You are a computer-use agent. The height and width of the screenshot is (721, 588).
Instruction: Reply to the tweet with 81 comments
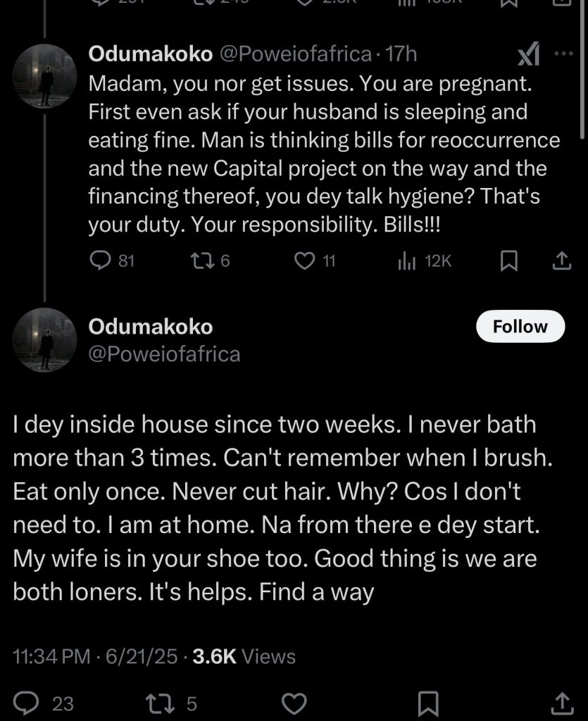(x=99, y=261)
